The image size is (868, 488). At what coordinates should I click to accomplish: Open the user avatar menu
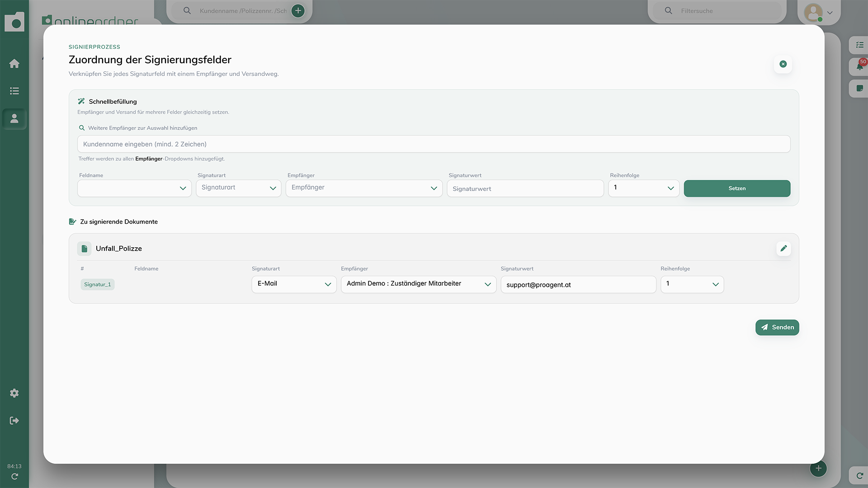pyautogui.click(x=813, y=12)
